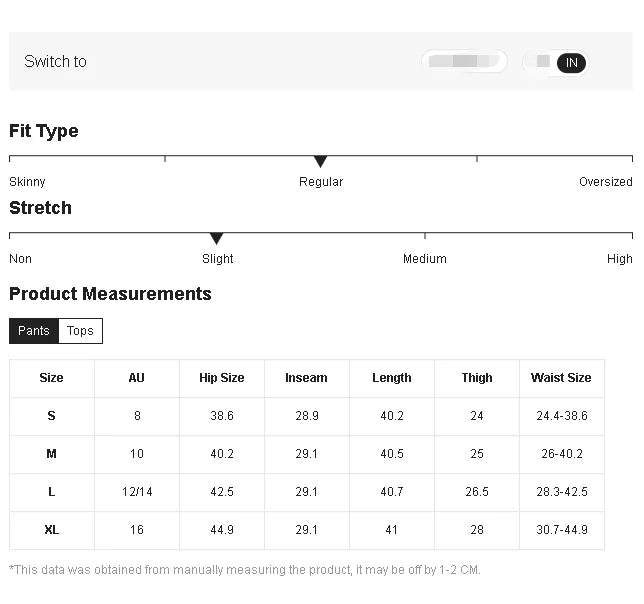Click the Skinny end of Fit Type scale
The image size is (644, 604).
point(27,182)
